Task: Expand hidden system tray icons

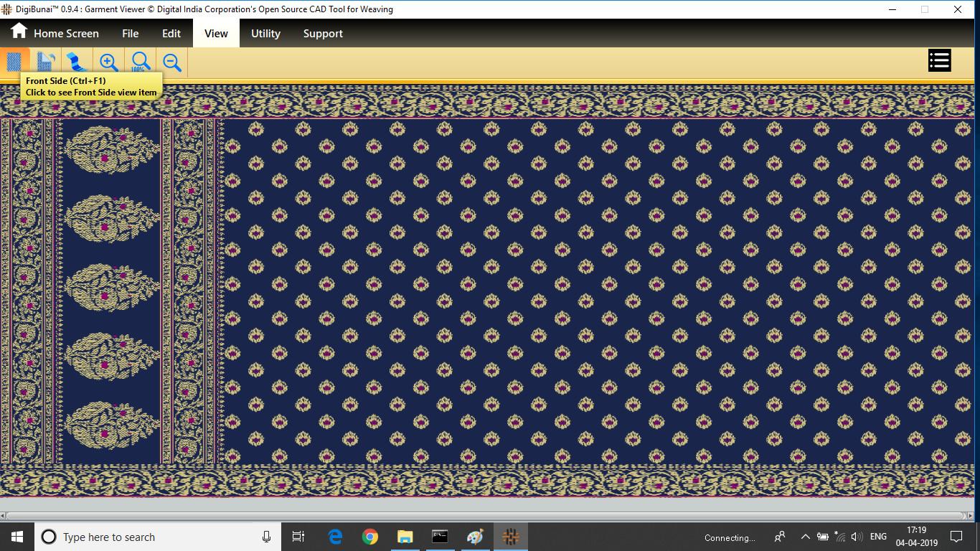Action: click(x=805, y=537)
